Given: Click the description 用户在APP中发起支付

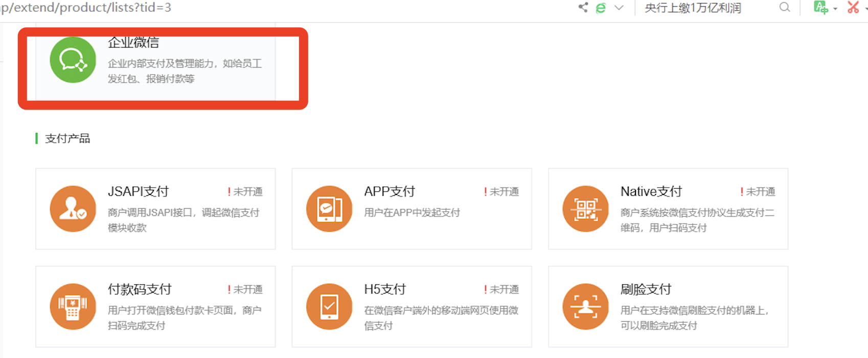Looking at the screenshot, I should [x=412, y=213].
